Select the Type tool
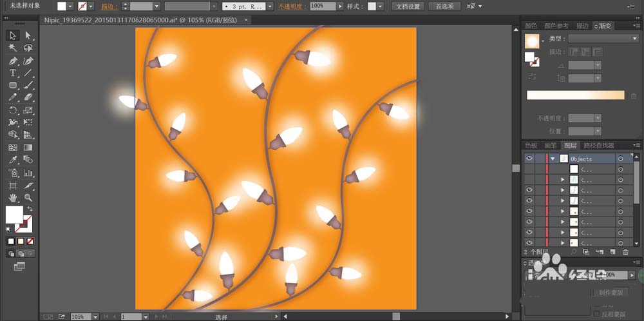Viewport: 644px width, 321px height. [13, 73]
